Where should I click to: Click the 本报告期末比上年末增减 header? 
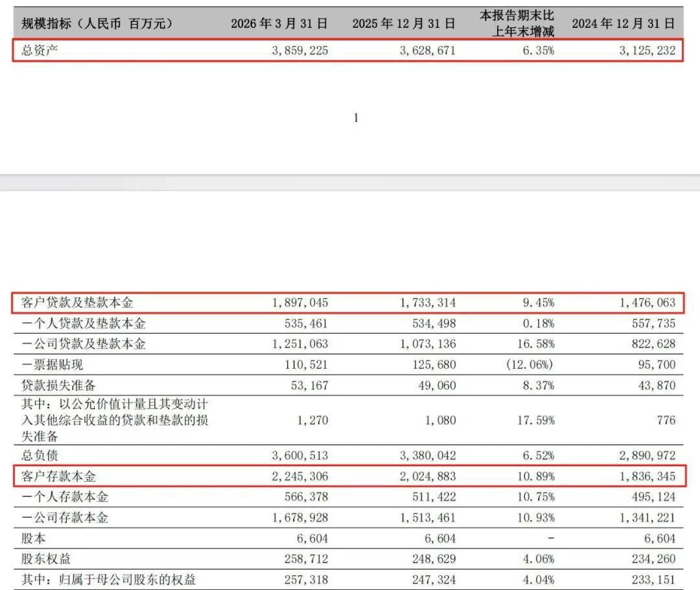(x=517, y=23)
